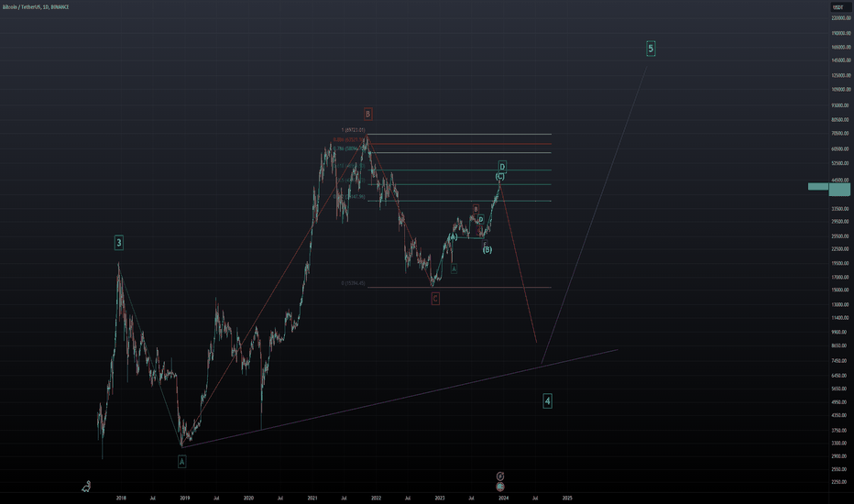This screenshot has width=854, height=504.
Task: Click the 2020 time axis label
Action: point(248,498)
